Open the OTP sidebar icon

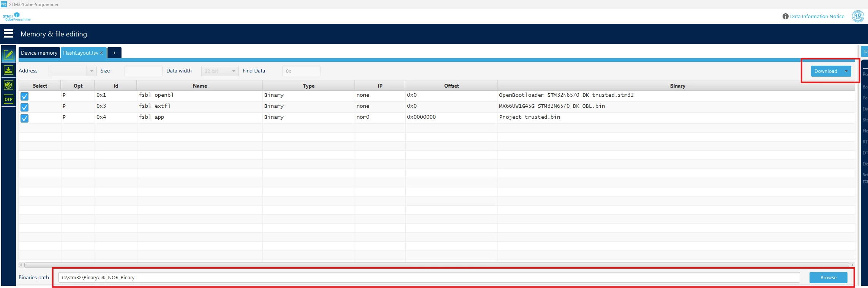(8, 99)
